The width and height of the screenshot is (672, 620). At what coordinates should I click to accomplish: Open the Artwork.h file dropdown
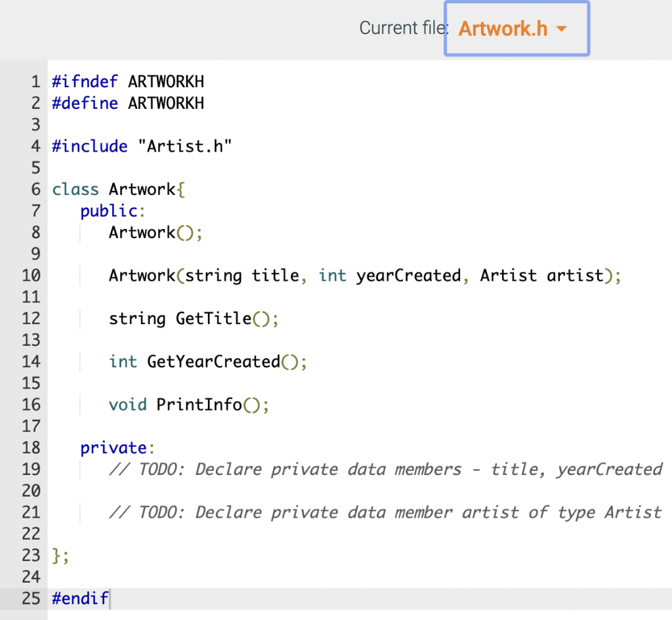coord(516,28)
